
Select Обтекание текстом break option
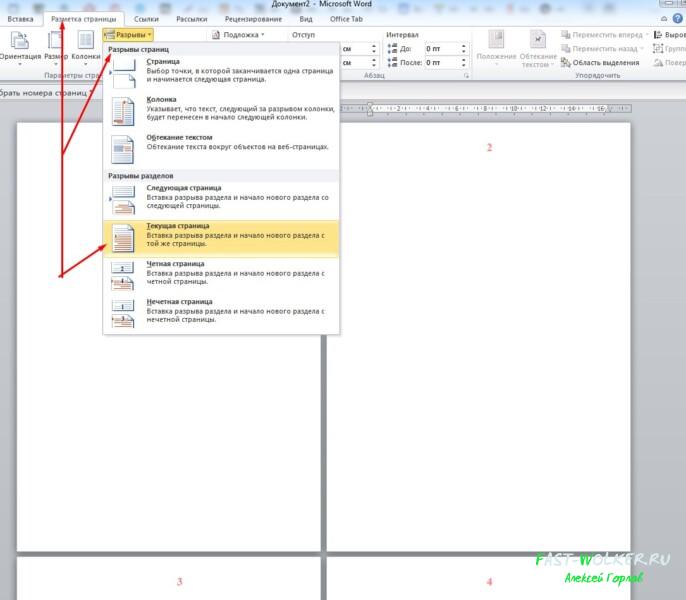(x=221, y=148)
